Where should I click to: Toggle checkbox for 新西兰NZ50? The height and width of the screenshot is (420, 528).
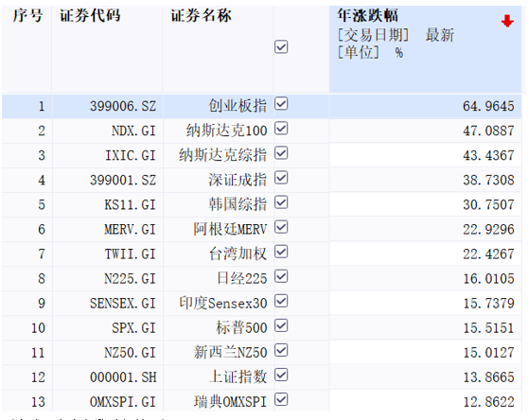pos(281,350)
